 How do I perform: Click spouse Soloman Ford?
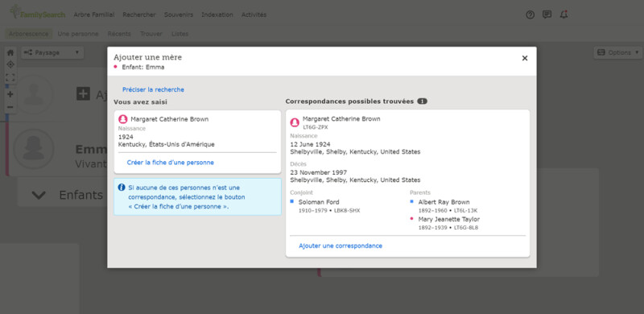tap(319, 202)
